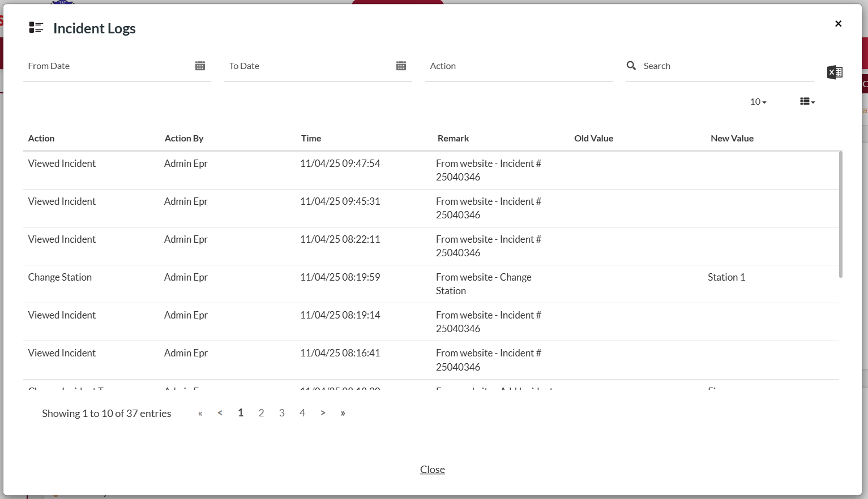Viewport: 868px width, 499px height.
Task: Click the Incident Logs list icon in header
Action: (x=36, y=28)
